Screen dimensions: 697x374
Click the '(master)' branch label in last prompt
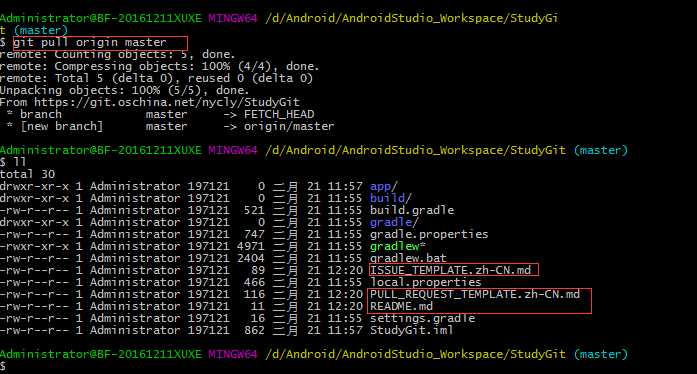[601, 354]
